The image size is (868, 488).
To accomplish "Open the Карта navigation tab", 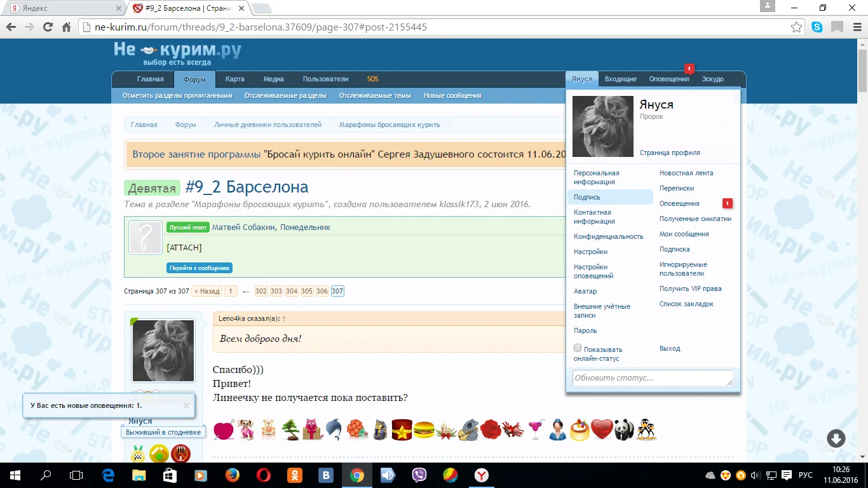I will tap(234, 79).
